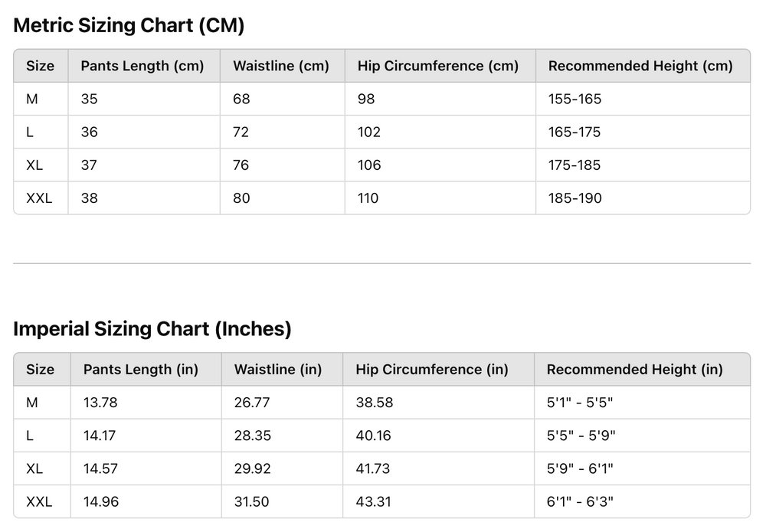Click the 41.73 hip circumference cell
Image resolution: width=766 pixels, height=532 pixels.
(373, 468)
